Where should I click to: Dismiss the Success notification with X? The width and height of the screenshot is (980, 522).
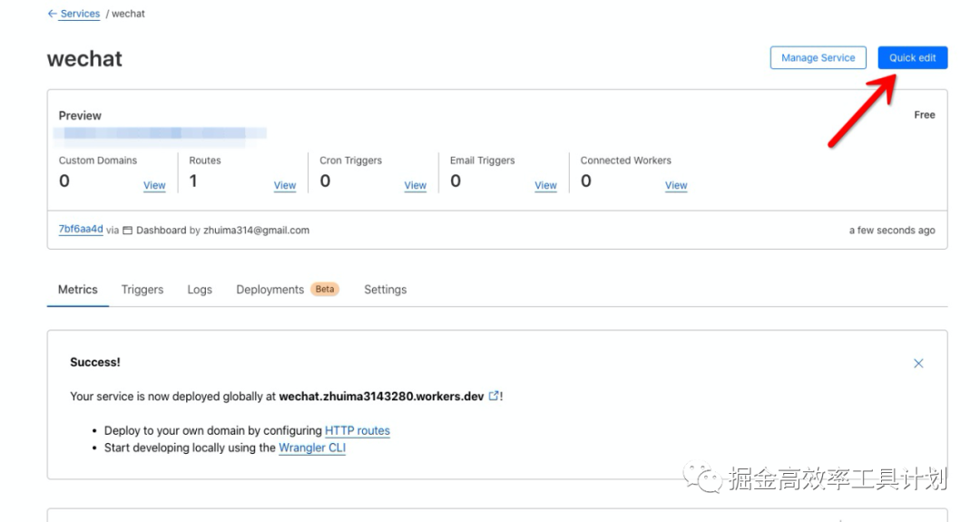[918, 363]
